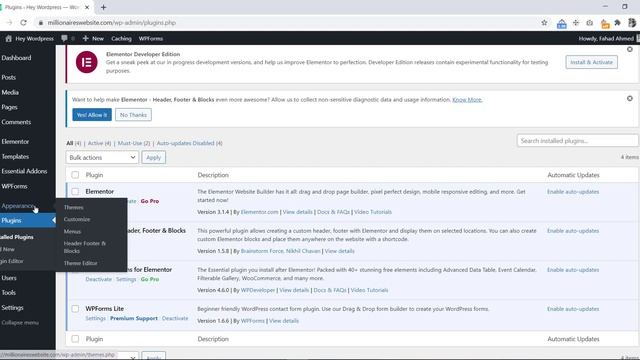Screen dimensions: 640x360
Task: Select Customize from the Appearance flyout
Action: [77, 219]
